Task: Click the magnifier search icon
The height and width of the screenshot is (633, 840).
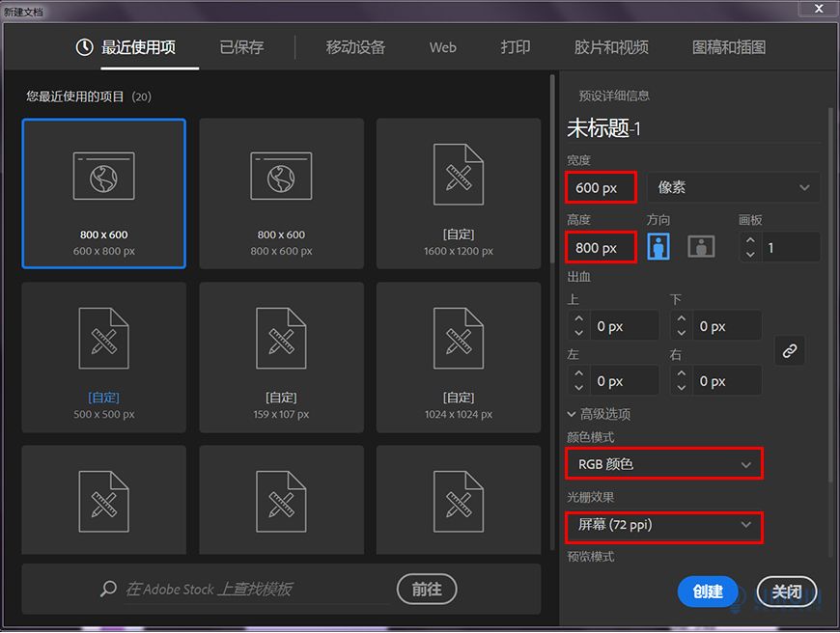Action: click(x=108, y=589)
